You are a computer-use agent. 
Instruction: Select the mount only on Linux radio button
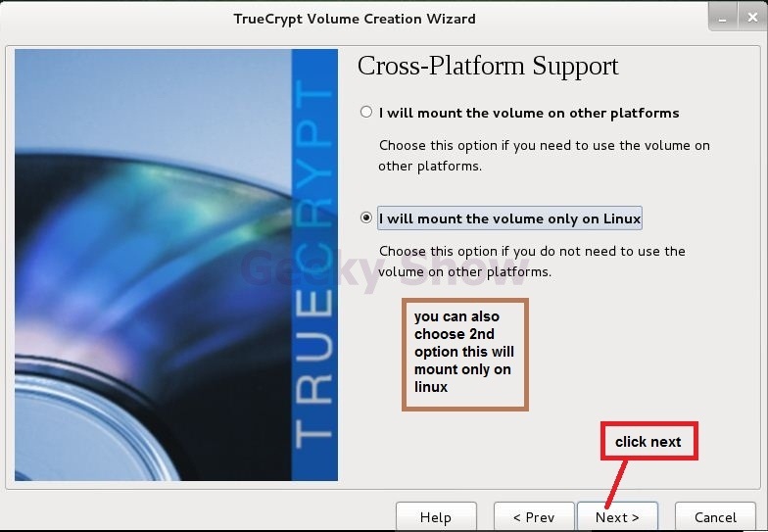(366, 218)
